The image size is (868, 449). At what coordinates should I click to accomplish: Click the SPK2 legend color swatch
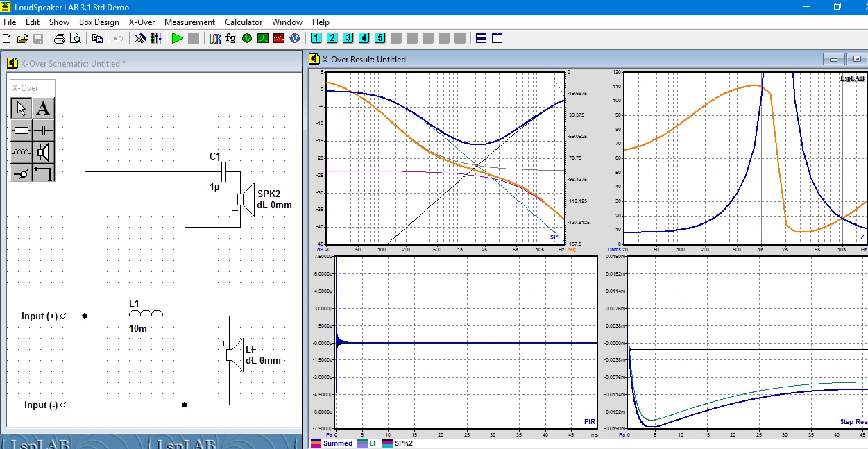pyautogui.click(x=387, y=443)
